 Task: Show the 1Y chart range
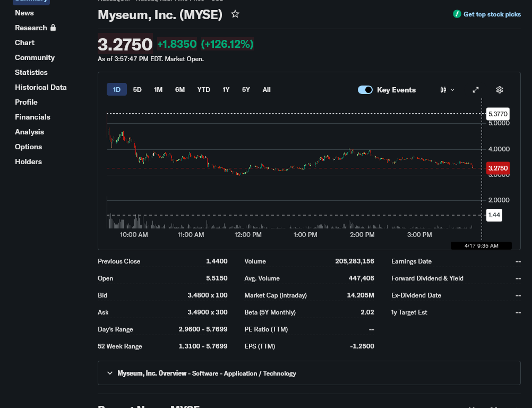[226, 90]
